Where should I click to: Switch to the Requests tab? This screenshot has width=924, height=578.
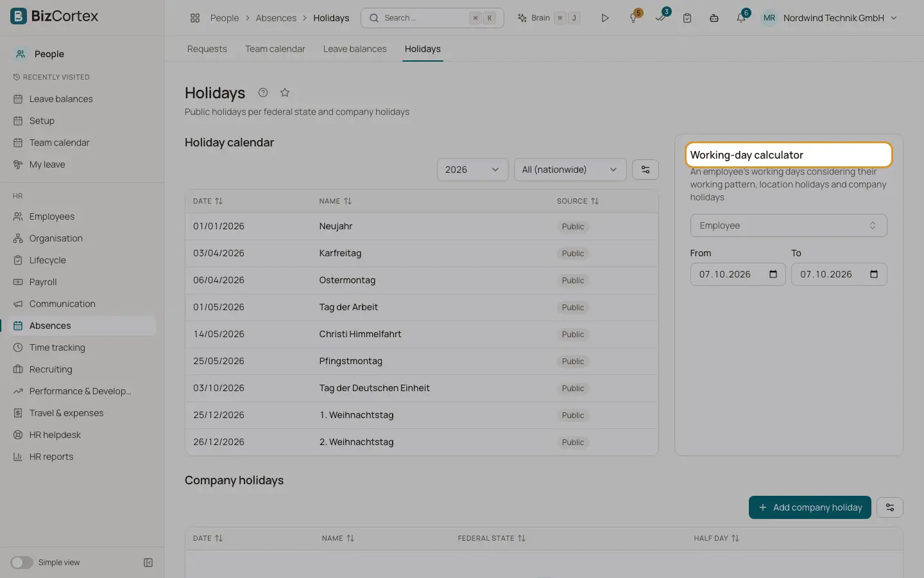click(207, 49)
